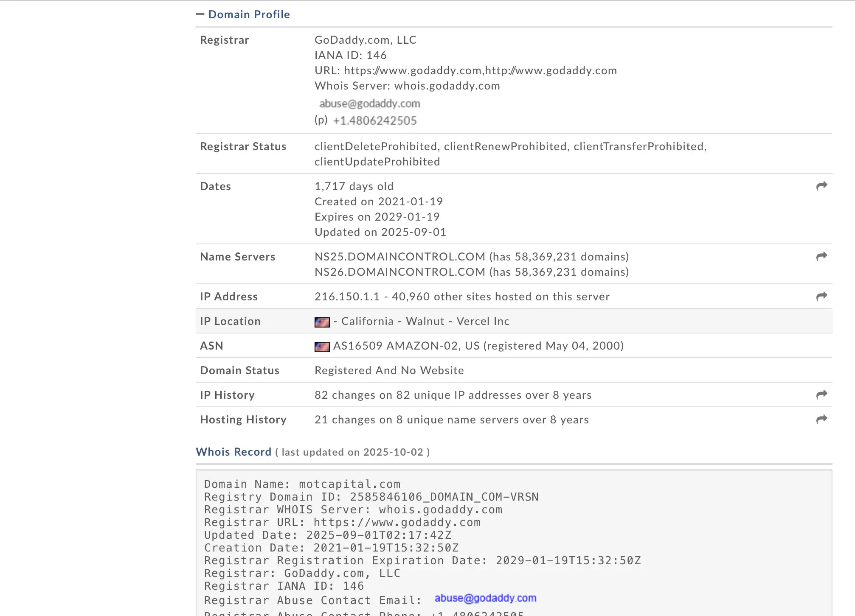This screenshot has height=616, width=855.
Task: Click the Hosting History changes summary text
Action: pyautogui.click(x=451, y=420)
